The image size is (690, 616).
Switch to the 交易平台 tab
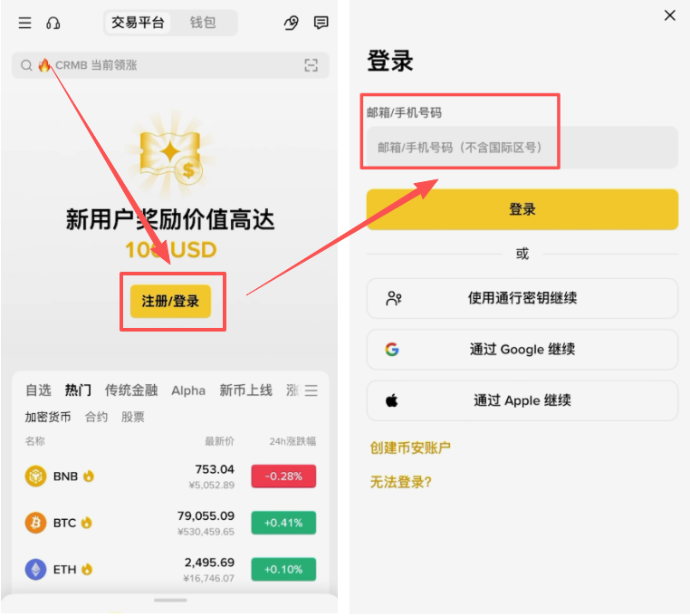pyautogui.click(x=138, y=23)
